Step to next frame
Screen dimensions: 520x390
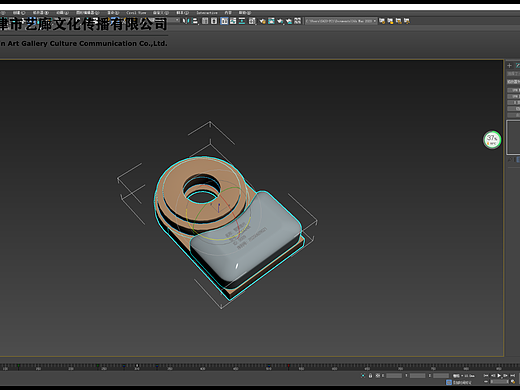point(505,376)
